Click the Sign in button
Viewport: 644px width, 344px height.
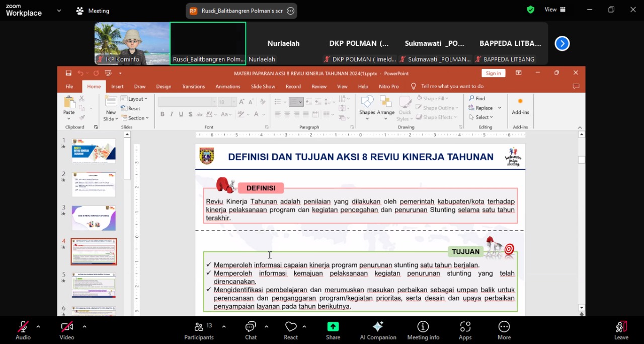click(493, 73)
